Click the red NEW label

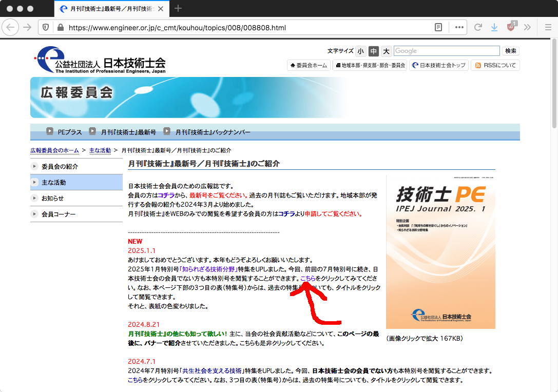tap(135, 242)
